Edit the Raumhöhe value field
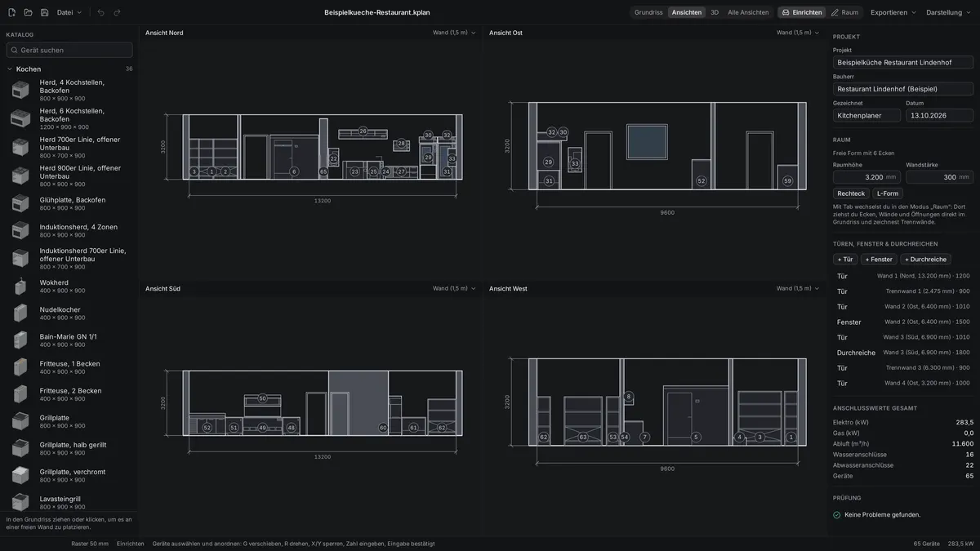Image resolution: width=980 pixels, height=551 pixels. click(866, 176)
